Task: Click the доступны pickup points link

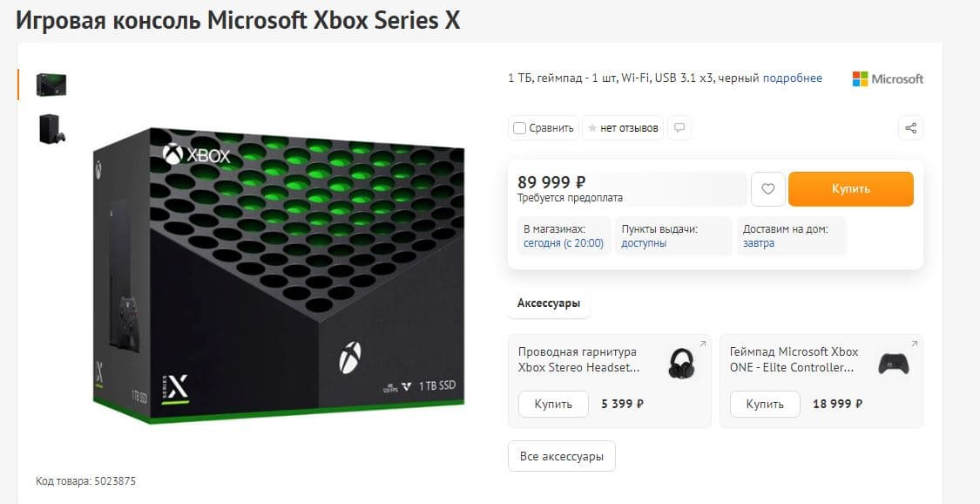Action: tap(643, 243)
